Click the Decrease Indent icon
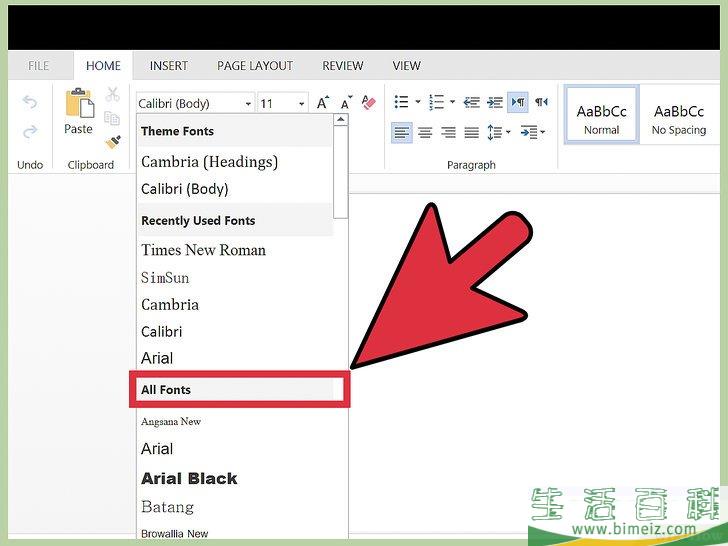Image resolution: width=728 pixels, height=546 pixels. click(472, 102)
